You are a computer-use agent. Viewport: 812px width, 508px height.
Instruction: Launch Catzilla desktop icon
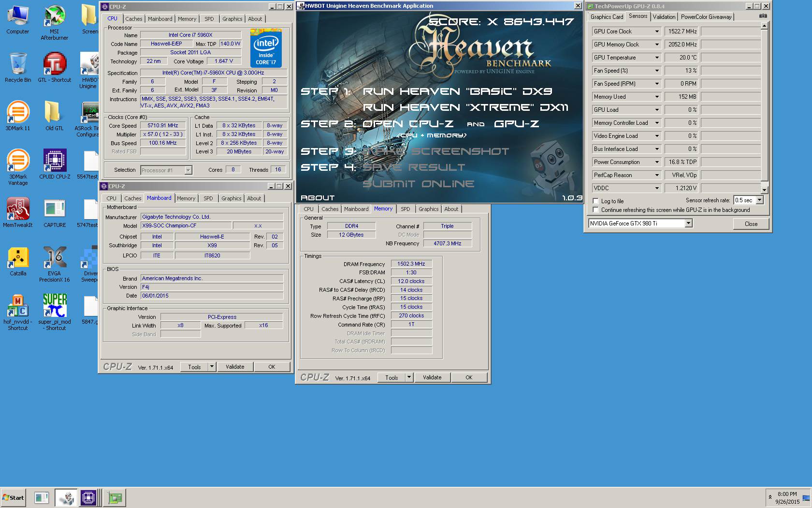[18, 261]
